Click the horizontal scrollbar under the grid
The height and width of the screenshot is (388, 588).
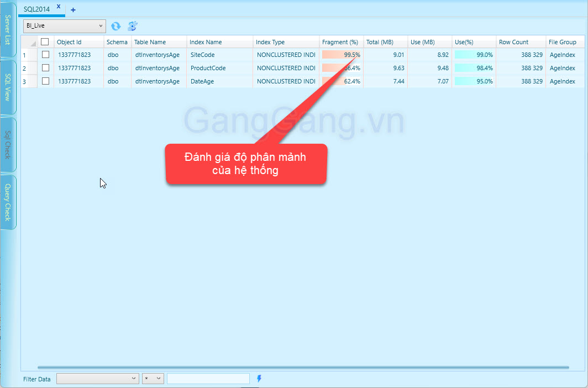(303, 368)
